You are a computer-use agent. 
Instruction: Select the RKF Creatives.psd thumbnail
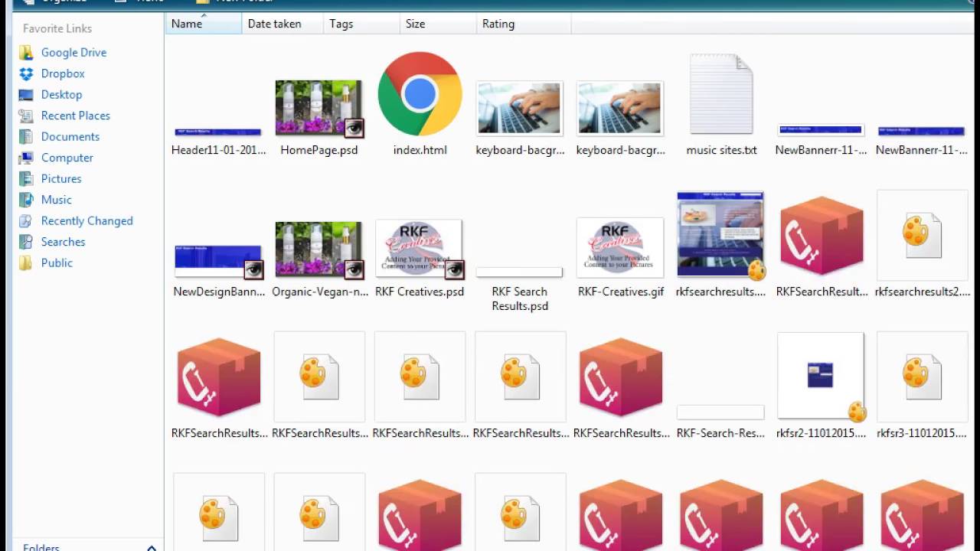420,249
